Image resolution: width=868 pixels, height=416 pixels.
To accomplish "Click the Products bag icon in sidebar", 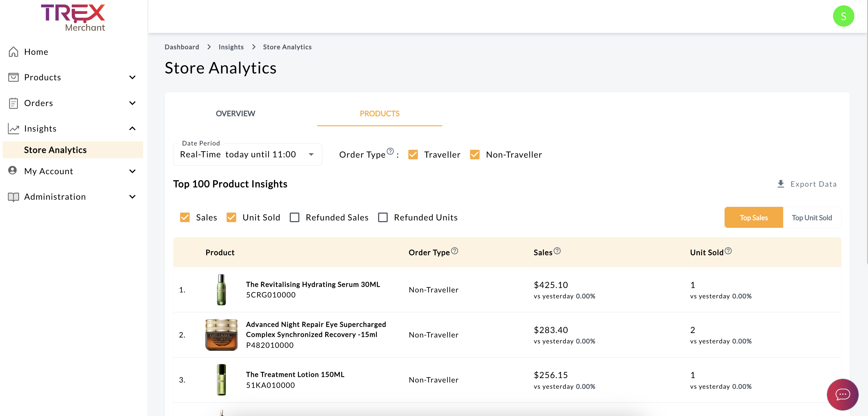I will tap(13, 77).
